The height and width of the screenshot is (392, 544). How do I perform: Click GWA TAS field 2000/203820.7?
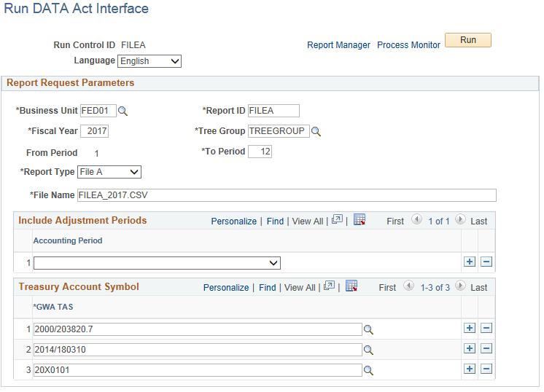coord(198,329)
